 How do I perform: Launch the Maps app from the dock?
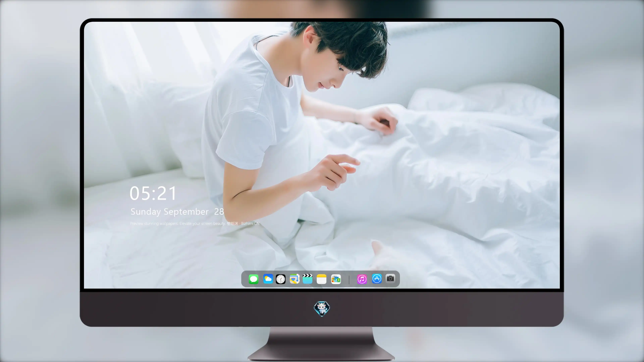[294, 279]
